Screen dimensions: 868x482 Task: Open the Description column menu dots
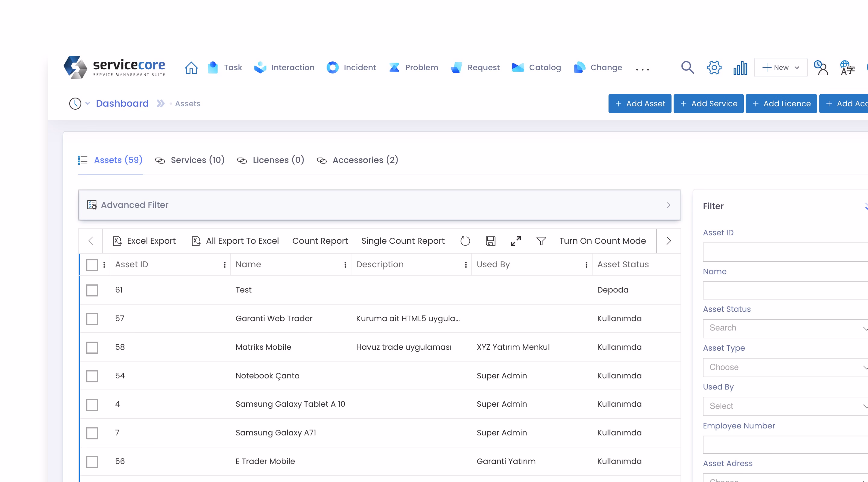click(x=466, y=265)
